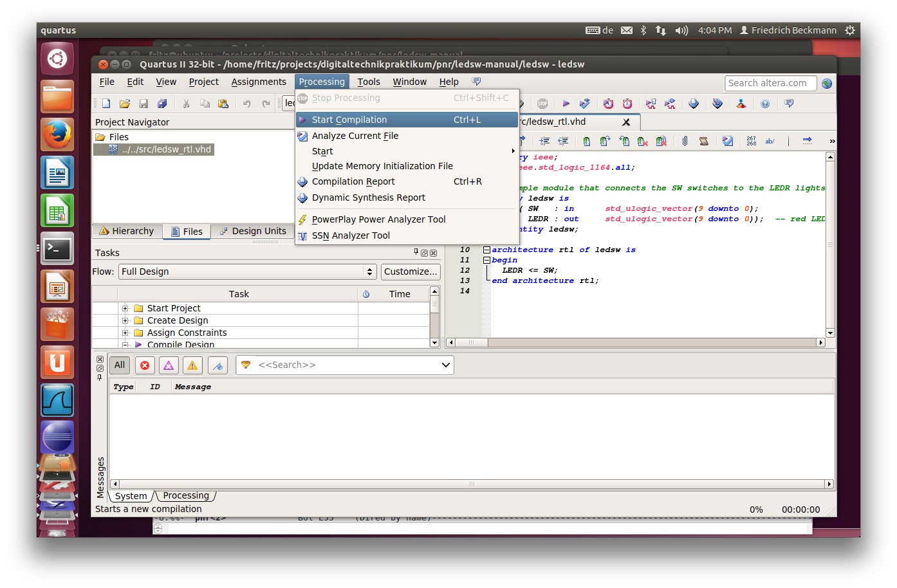Toggle the warning messages filter button
This screenshot has width=897, height=588.
point(192,365)
